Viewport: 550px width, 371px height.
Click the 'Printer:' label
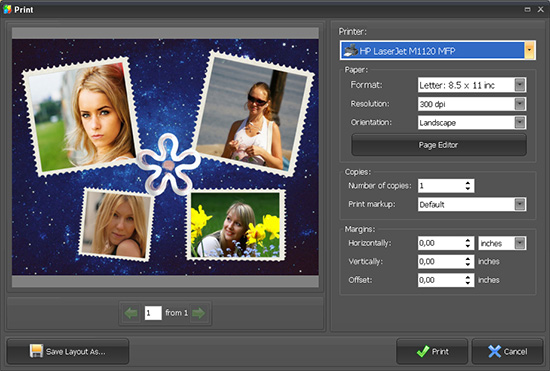point(353,32)
